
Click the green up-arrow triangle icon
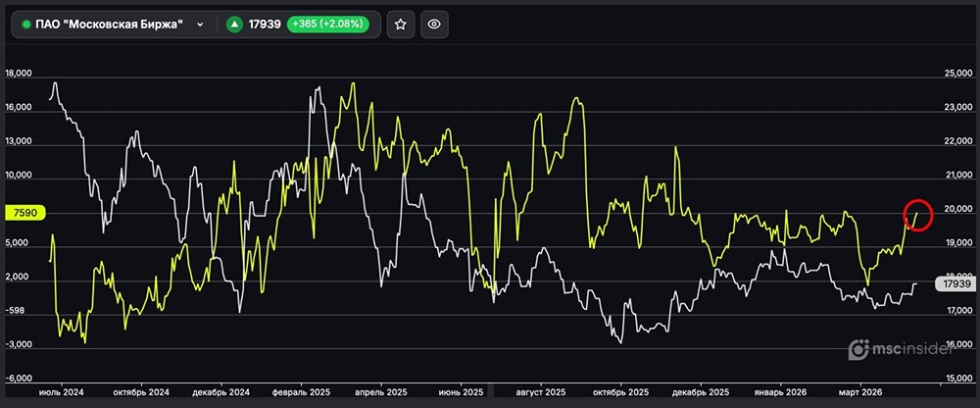click(x=234, y=25)
